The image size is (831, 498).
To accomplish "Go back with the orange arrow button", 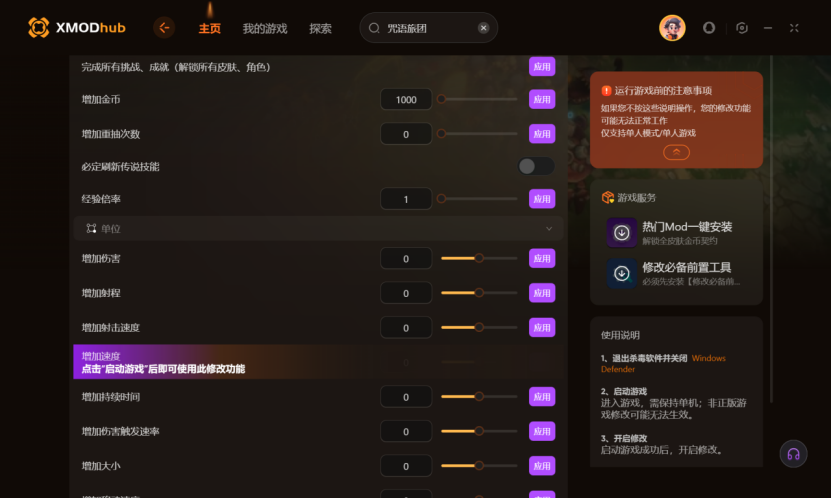I will click(x=164, y=28).
